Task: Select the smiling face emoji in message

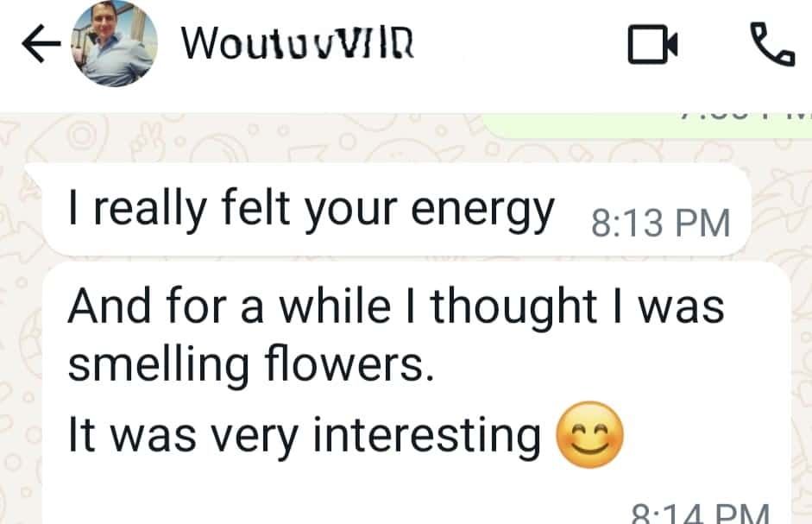Action: pos(590,435)
